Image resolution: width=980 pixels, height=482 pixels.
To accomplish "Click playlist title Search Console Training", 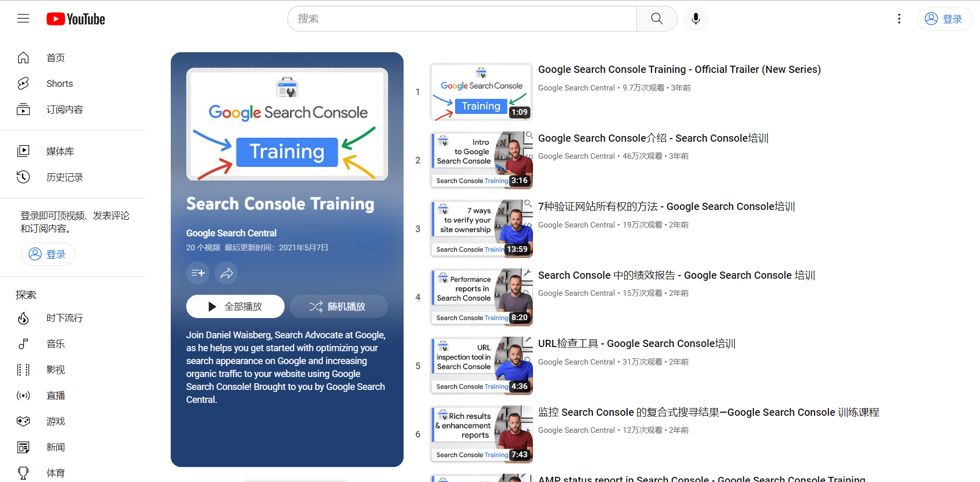I will 280,204.
